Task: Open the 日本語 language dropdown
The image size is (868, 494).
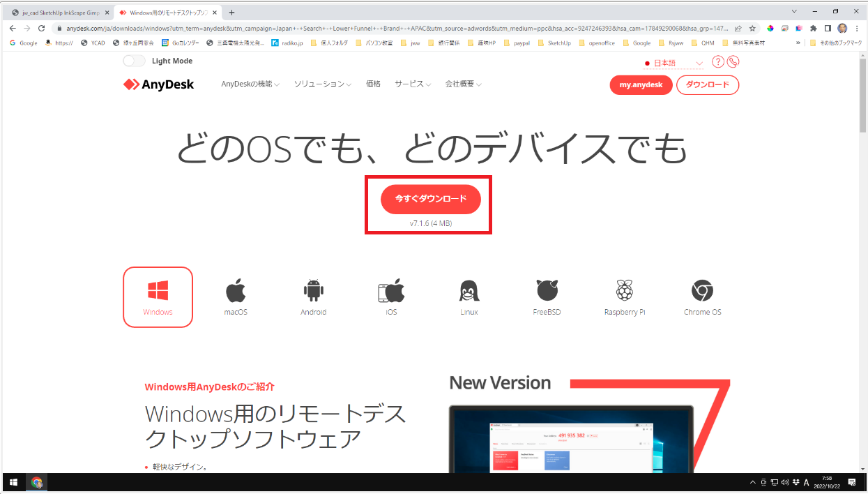Action: pyautogui.click(x=674, y=63)
